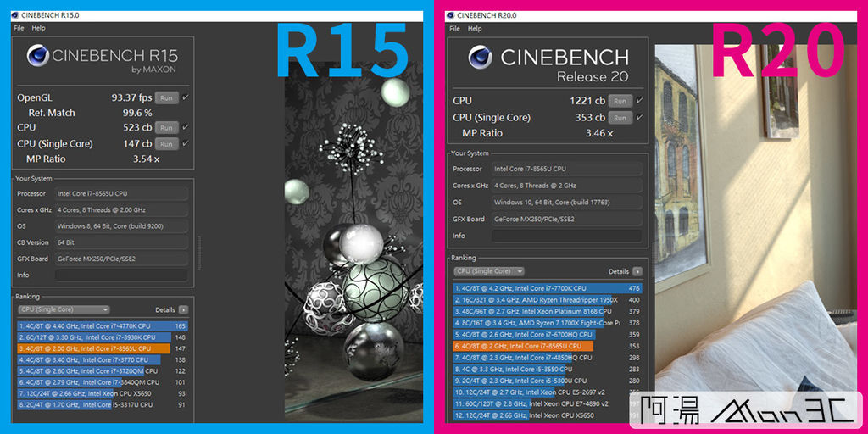
Task: Select i7-4850HQ ranking row in R20
Action: [x=548, y=359]
